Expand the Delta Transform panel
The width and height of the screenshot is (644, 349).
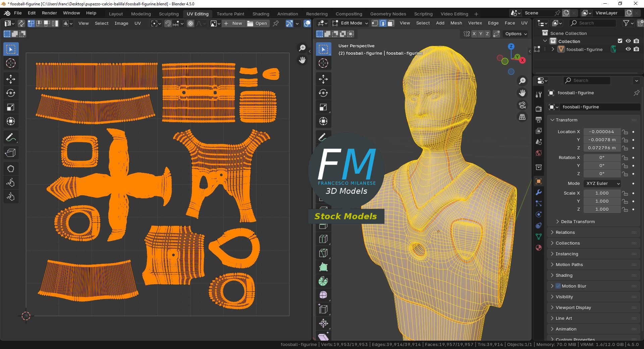click(x=578, y=221)
